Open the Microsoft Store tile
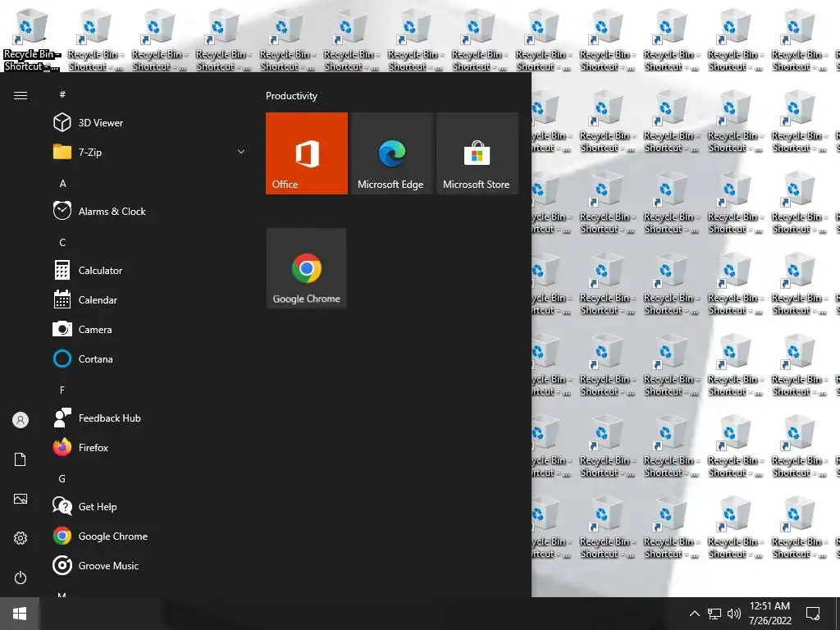Viewport: 840px width, 630px height. (477, 153)
